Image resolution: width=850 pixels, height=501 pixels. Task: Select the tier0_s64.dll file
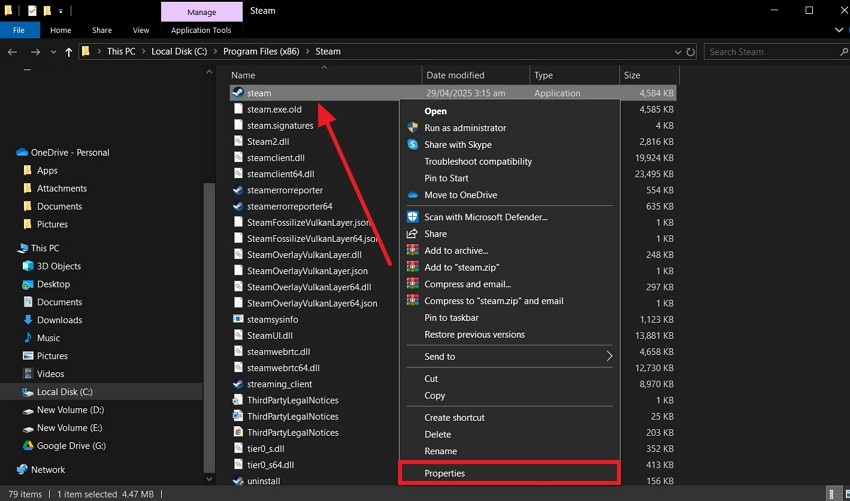tap(271, 465)
